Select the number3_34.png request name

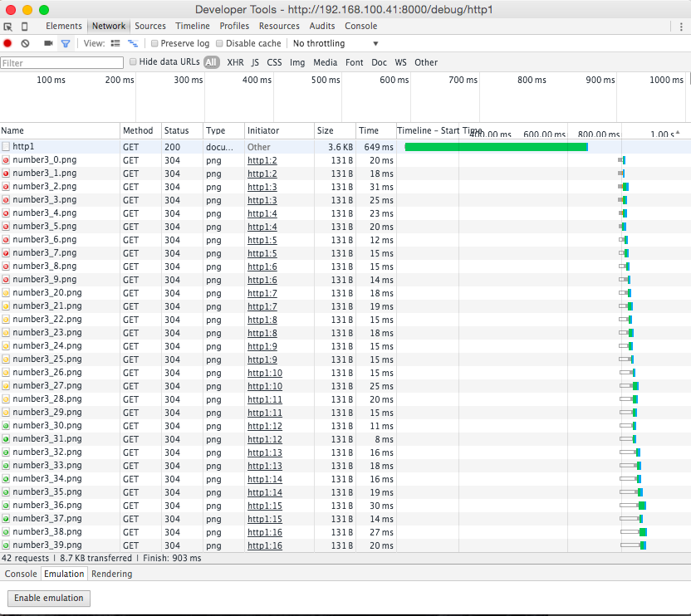pos(47,478)
